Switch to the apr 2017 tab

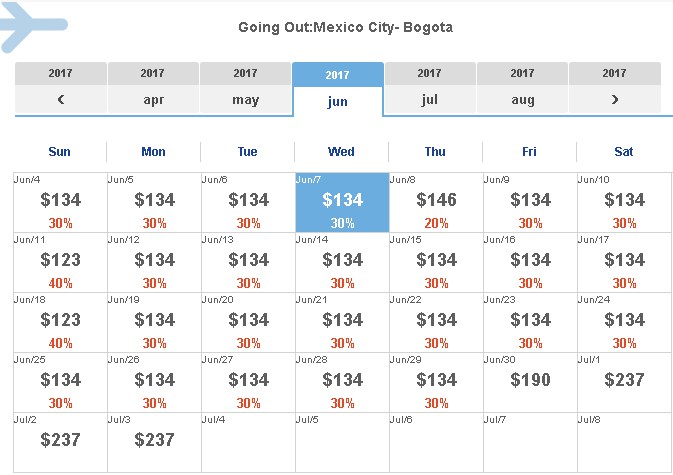tap(153, 88)
